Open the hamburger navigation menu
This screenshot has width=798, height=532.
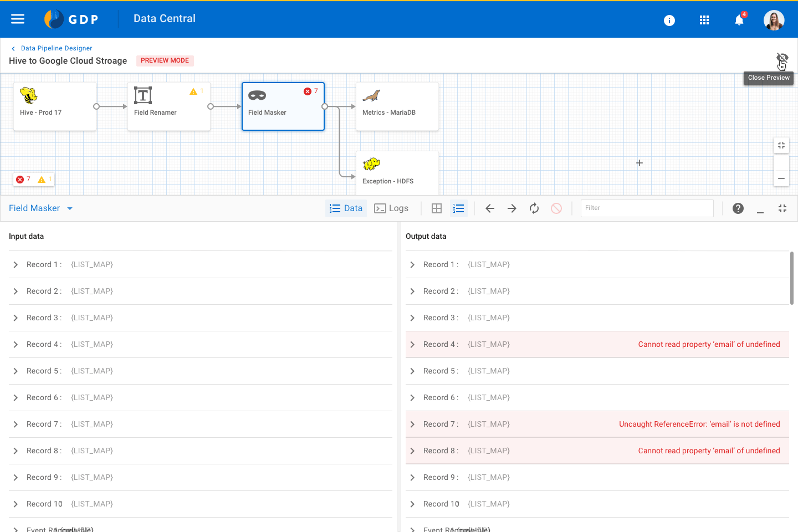[18, 19]
